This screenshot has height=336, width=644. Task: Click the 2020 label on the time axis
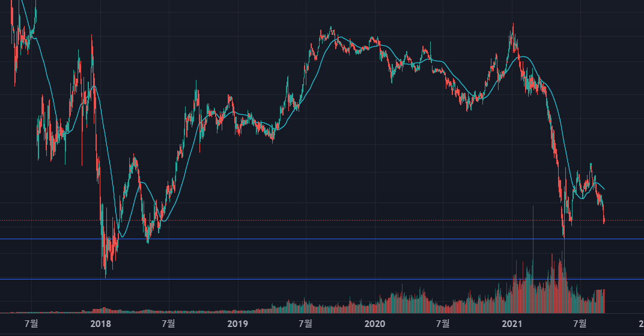375,323
